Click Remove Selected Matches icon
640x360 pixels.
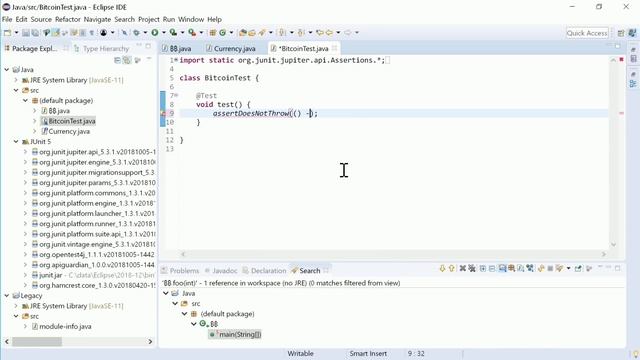click(x=462, y=268)
